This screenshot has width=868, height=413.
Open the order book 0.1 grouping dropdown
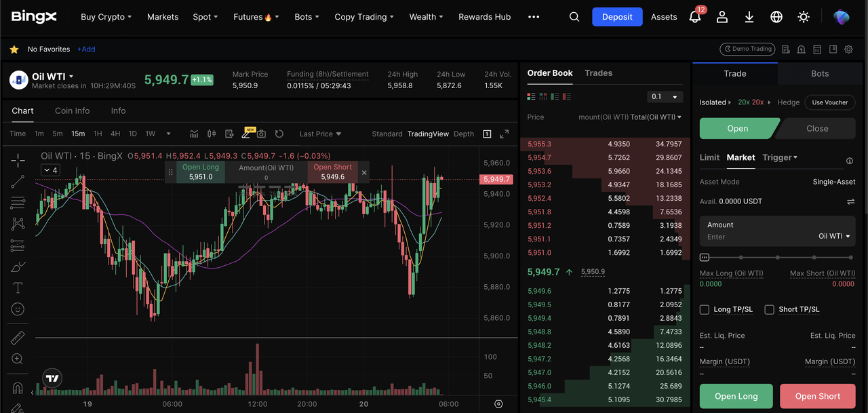point(664,97)
